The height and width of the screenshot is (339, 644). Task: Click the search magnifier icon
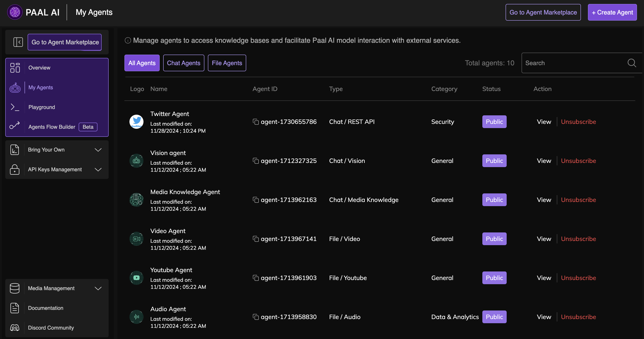632,63
